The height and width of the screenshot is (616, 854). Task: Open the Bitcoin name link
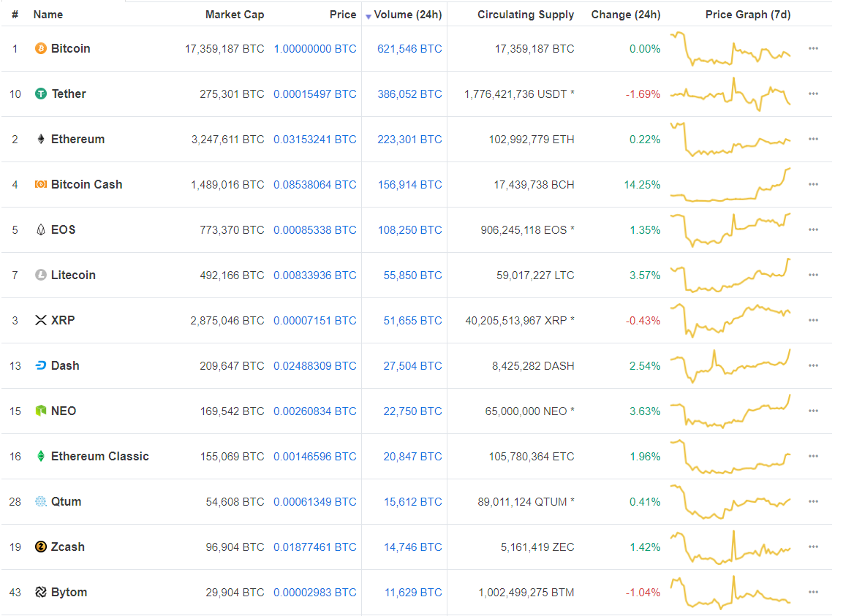click(x=71, y=48)
